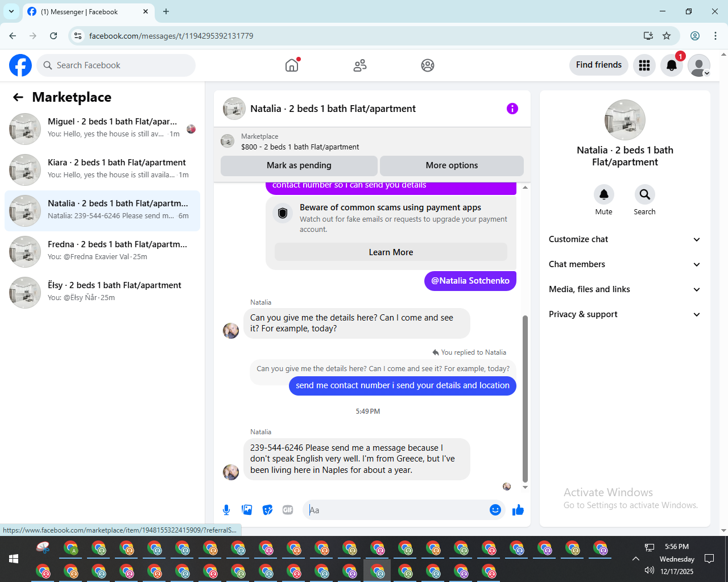Viewport: 728px width, 582px height.
Task: Show hidden system tray icons
Action: (636, 559)
